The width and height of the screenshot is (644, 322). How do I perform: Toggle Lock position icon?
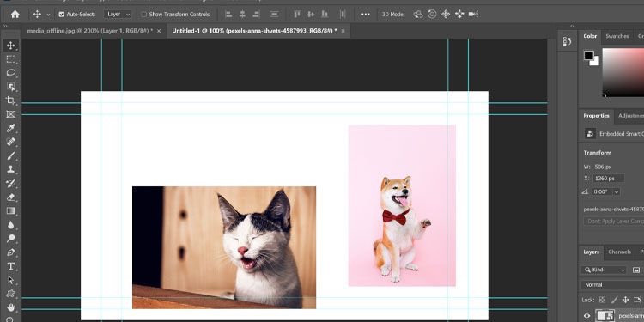625,300
